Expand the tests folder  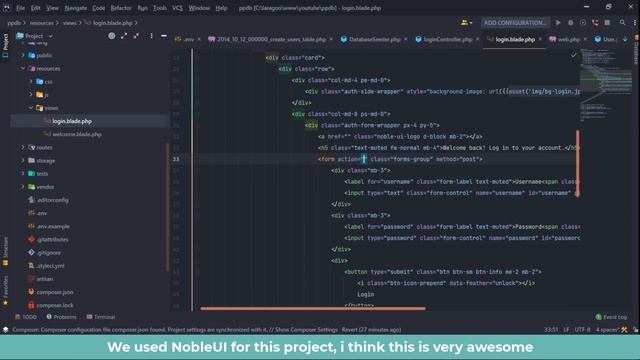coord(23,173)
